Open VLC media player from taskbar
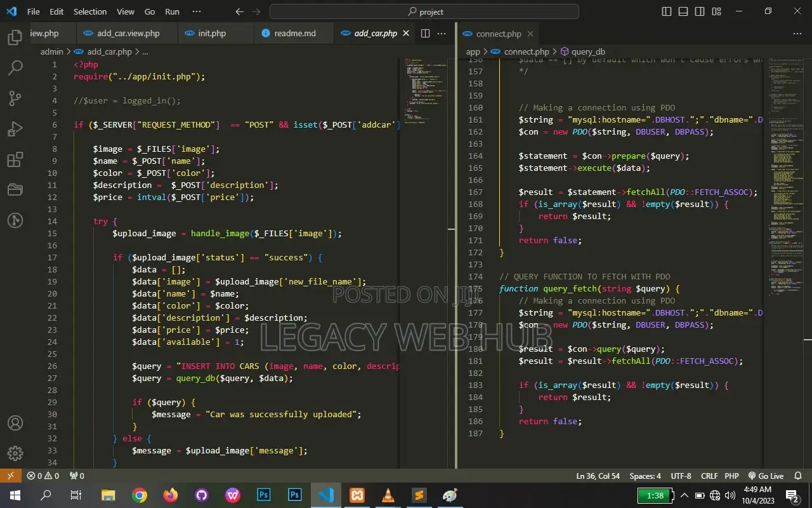 click(388, 495)
